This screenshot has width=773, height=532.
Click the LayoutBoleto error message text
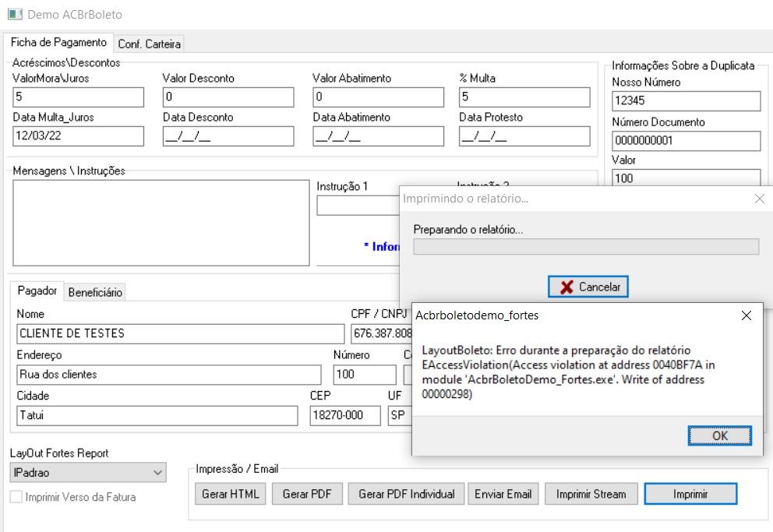pos(568,372)
